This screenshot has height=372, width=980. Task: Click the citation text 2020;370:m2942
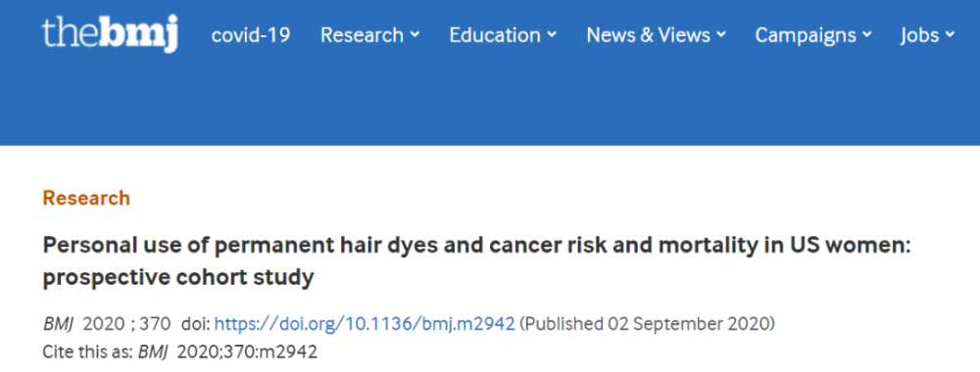(248, 352)
